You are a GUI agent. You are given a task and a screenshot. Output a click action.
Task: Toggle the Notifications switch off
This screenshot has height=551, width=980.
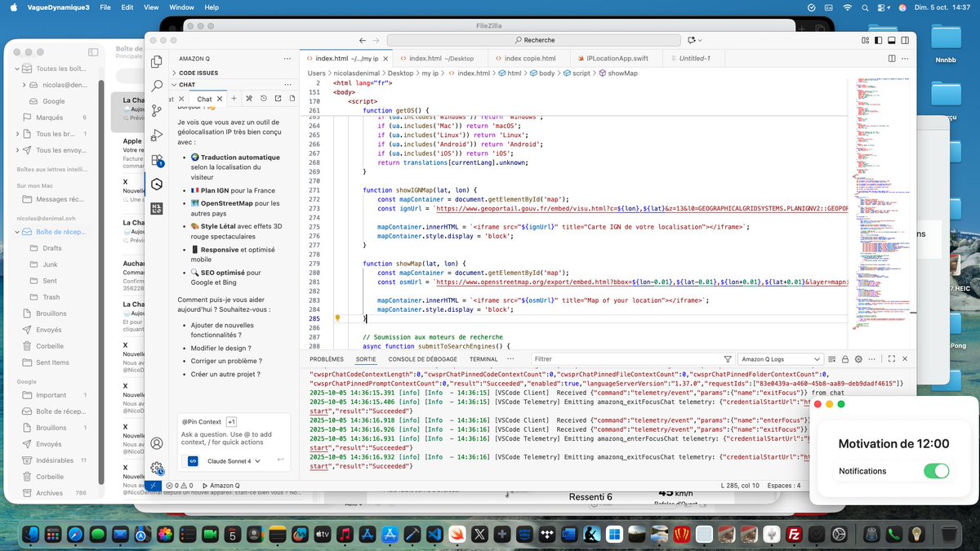[x=936, y=471]
